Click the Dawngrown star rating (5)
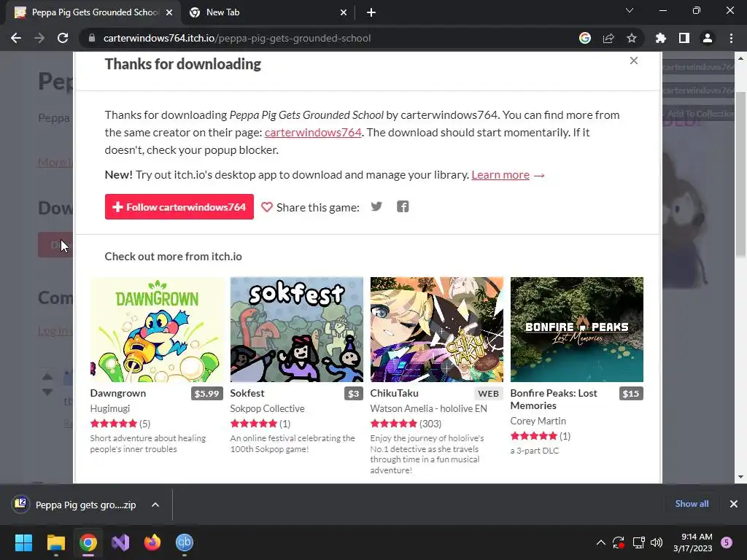The height and width of the screenshot is (560, 747). click(x=120, y=424)
